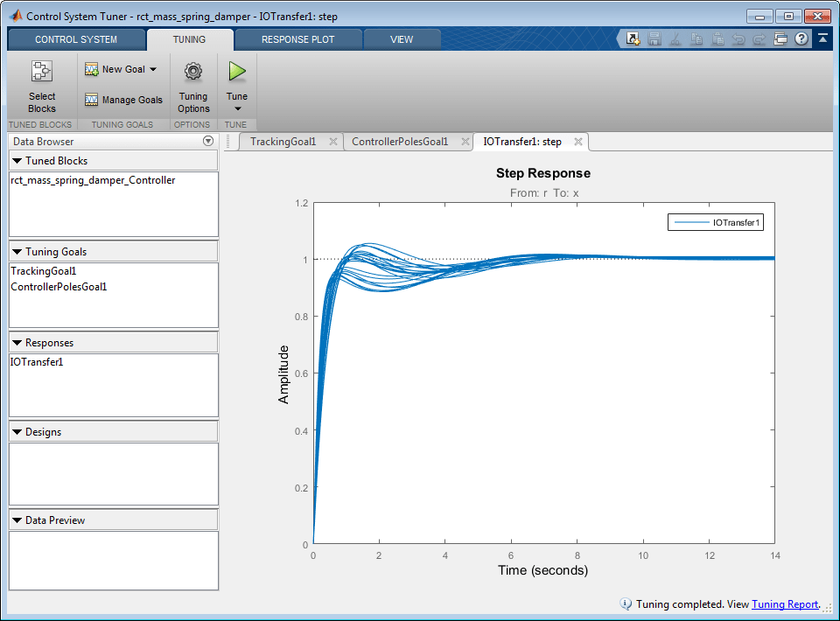Collapse the Designs section
This screenshot has width=840, height=621.
click(17, 431)
